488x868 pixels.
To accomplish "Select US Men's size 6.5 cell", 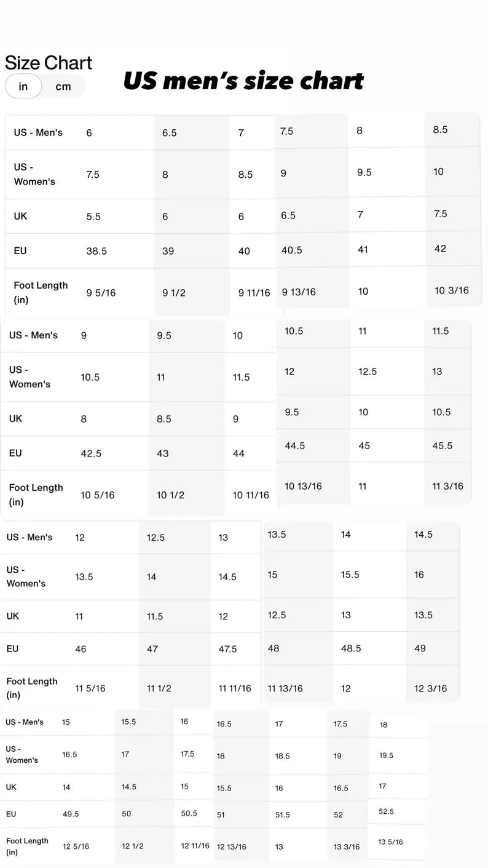I will [192, 133].
